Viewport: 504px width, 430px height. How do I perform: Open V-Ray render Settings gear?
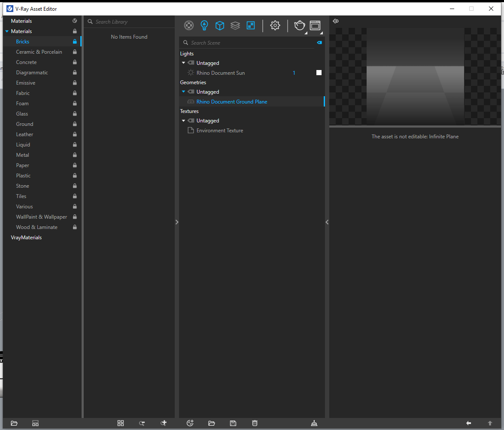(275, 25)
